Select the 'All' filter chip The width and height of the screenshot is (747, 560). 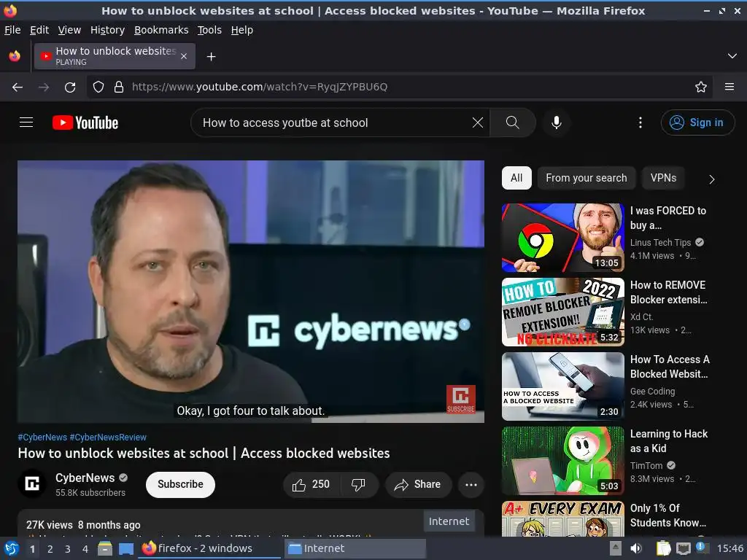point(516,178)
